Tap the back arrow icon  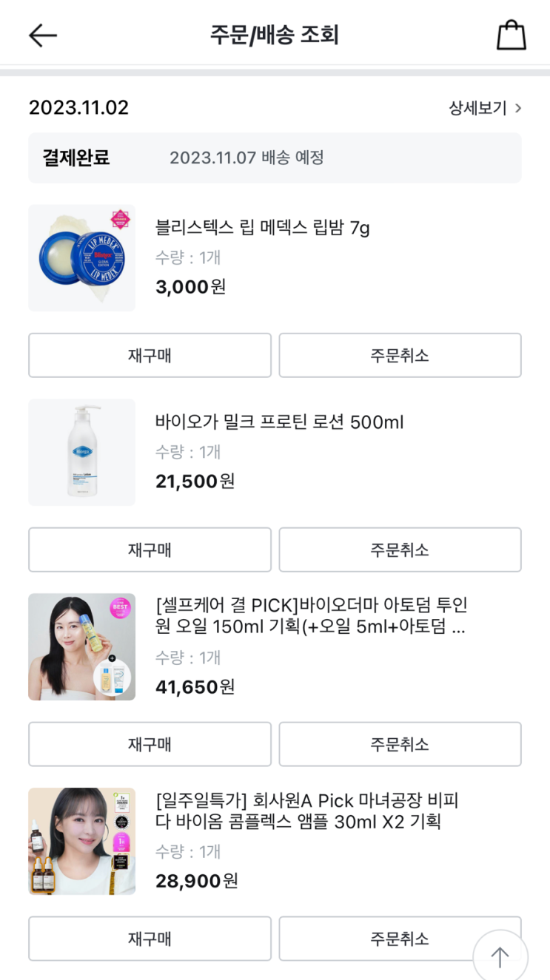pyautogui.click(x=43, y=35)
